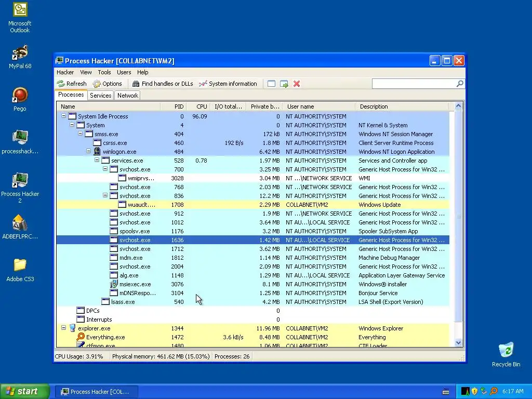Select the explorer.exe process icon
Viewport: 532px width, 399px height.
pos(72,328)
